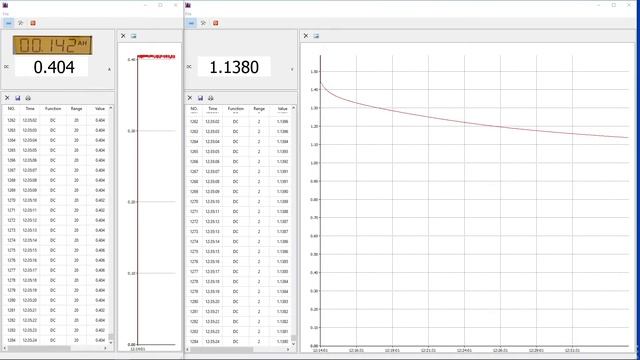This screenshot has height=360, width=640.
Task: Click the NO. column header in left table
Action: (11, 109)
